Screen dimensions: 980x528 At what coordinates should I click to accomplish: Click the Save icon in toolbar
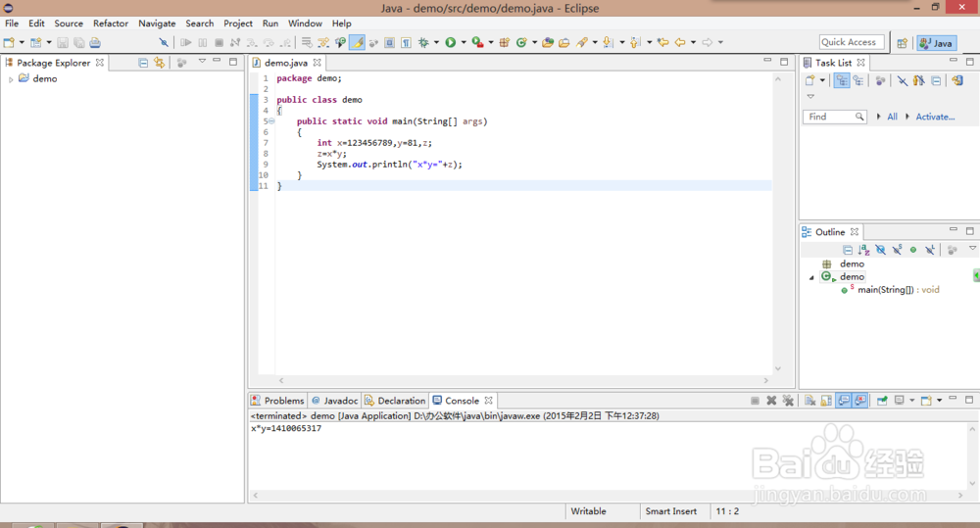pos(63,42)
